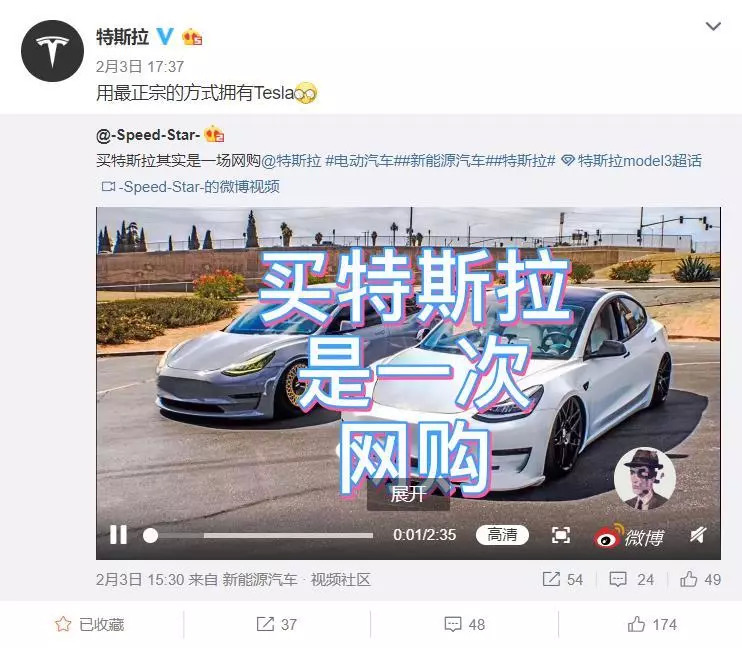The image size is (742, 648).
Task: Open the 特斯拉model3超话 super topic
Action: (x=632, y=161)
